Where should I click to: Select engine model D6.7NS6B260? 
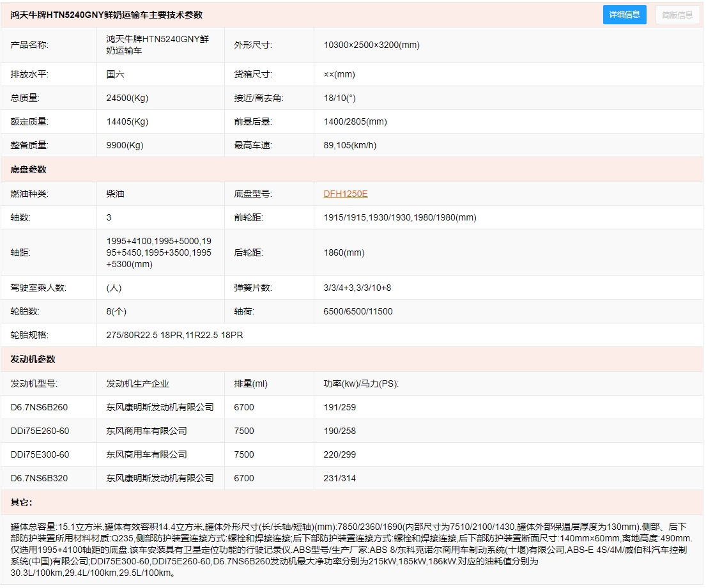[x=39, y=407]
